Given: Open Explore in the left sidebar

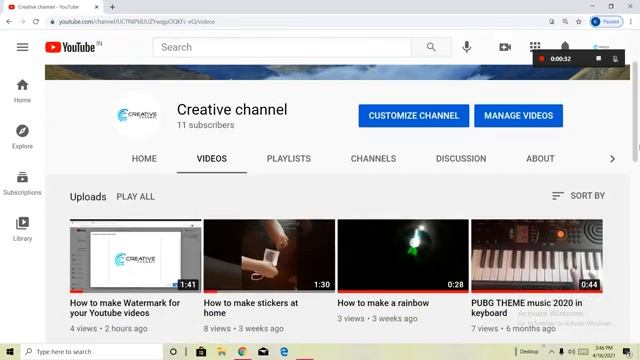Looking at the screenshot, I should 22,137.
